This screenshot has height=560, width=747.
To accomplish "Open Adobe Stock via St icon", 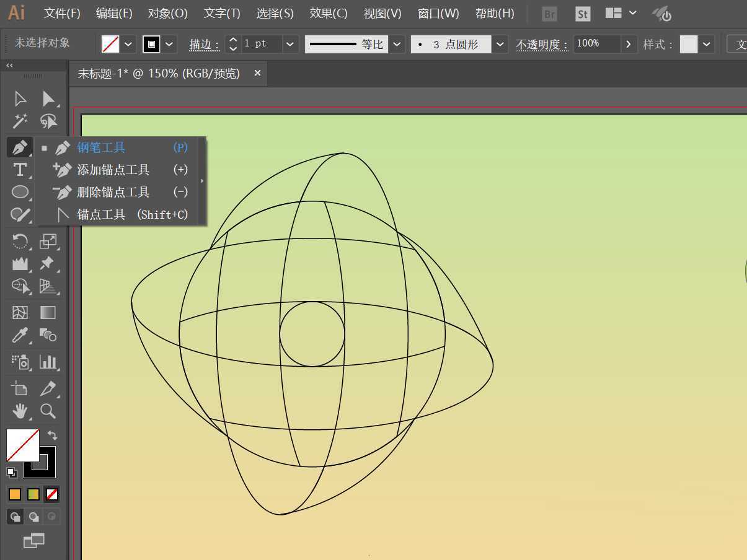I will [582, 14].
